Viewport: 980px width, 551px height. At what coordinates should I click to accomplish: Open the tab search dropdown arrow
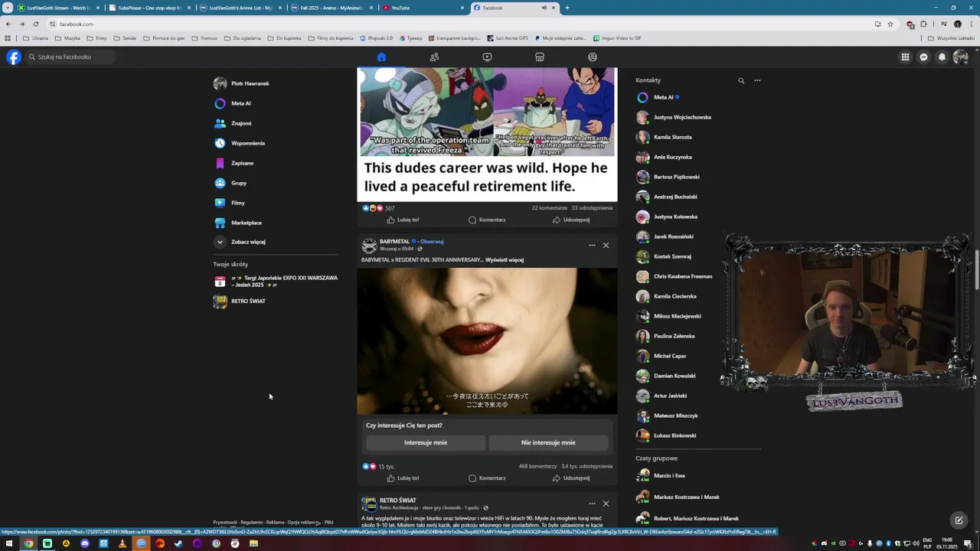(x=8, y=8)
